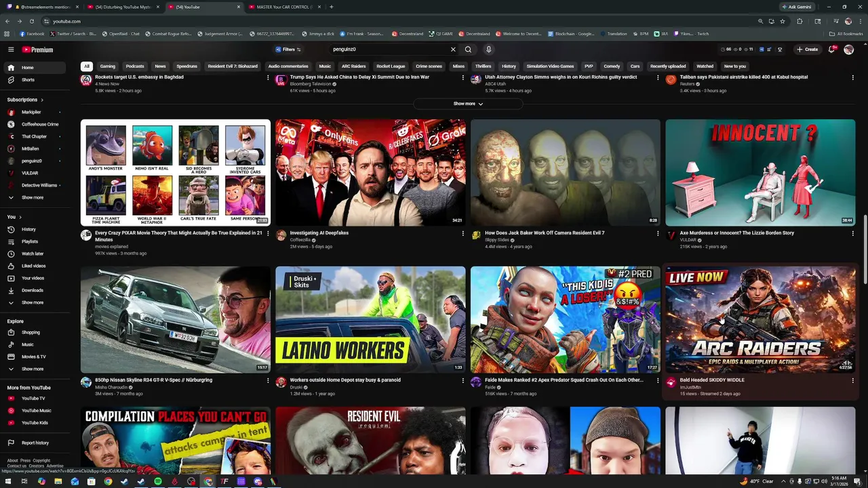Click Ask Gemini button

tap(796, 7)
